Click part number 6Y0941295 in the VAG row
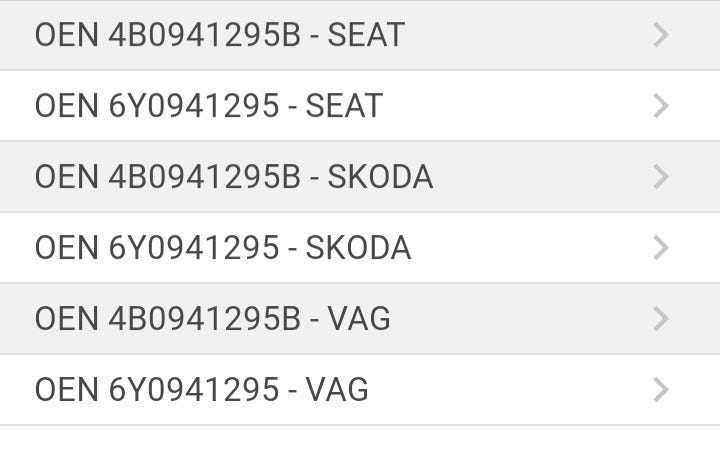Image resolution: width=720 pixels, height=465 pixels. click(193, 390)
